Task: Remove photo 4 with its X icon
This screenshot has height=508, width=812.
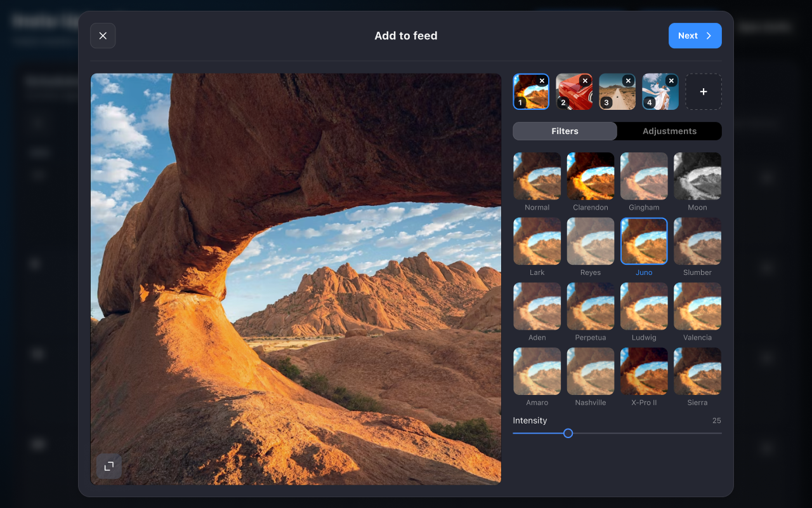Action: pyautogui.click(x=671, y=81)
